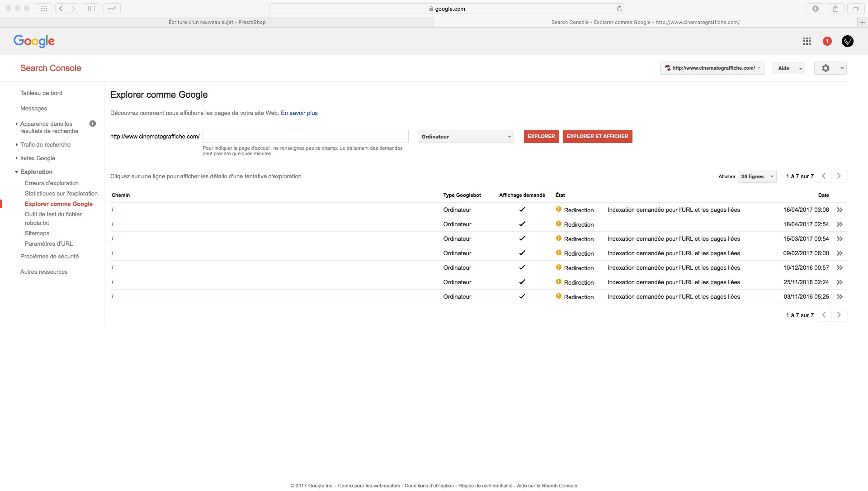Image resolution: width=868 pixels, height=491 pixels.
Task: Click EXPLORER ET AFFICHER button
Action: (x=597, y=137)
